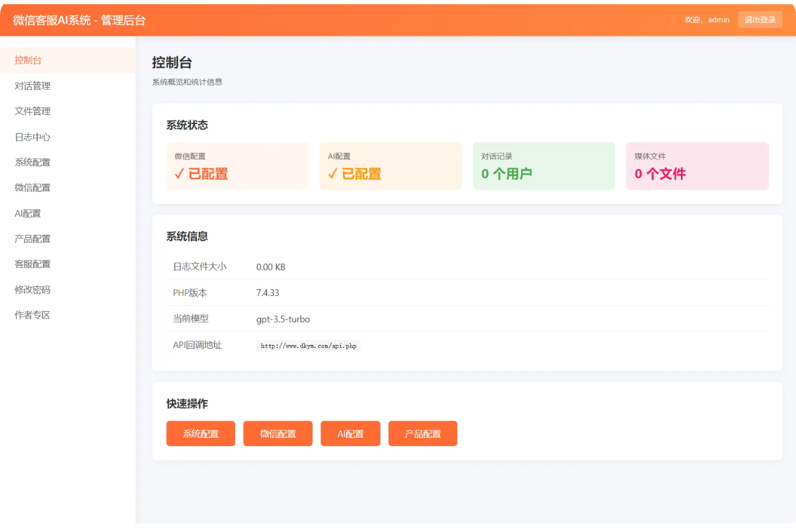The width and height of the screenshot is (796, 532).
Task: Click the 产品配置 quick action button
Action: pos(422,433)
